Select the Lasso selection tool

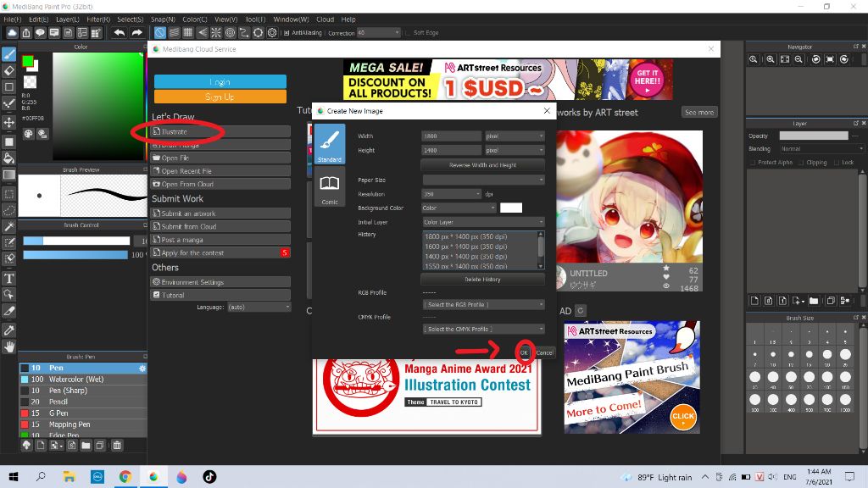[8, 210]
